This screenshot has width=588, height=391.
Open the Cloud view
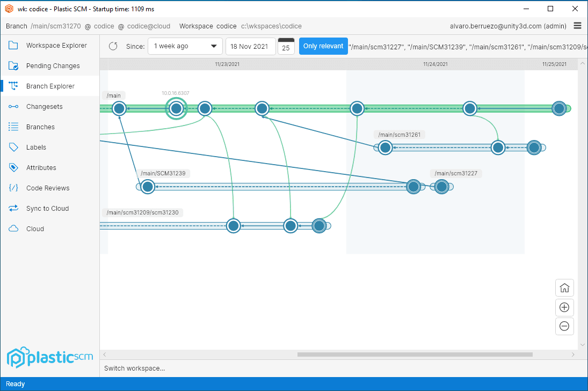34,228
